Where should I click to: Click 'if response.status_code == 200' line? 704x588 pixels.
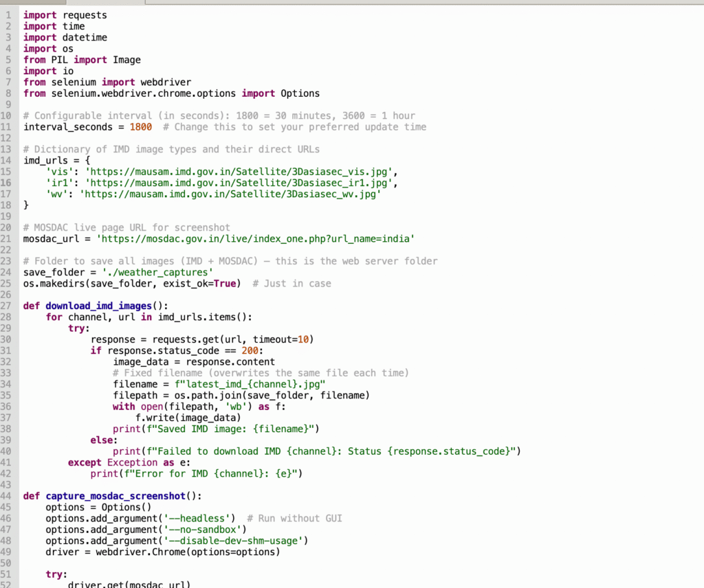coord(177,351)
